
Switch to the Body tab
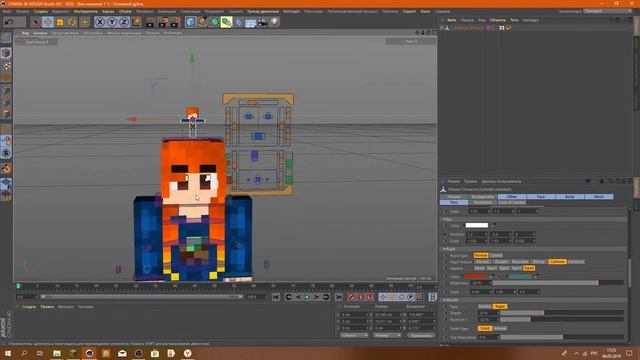tap(570, 197)
